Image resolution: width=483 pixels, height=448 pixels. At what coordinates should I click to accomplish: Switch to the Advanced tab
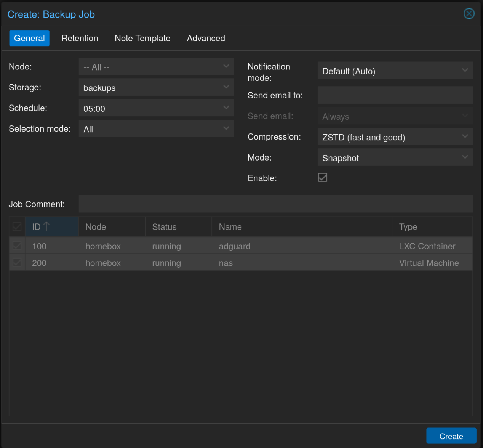[206, 38]
